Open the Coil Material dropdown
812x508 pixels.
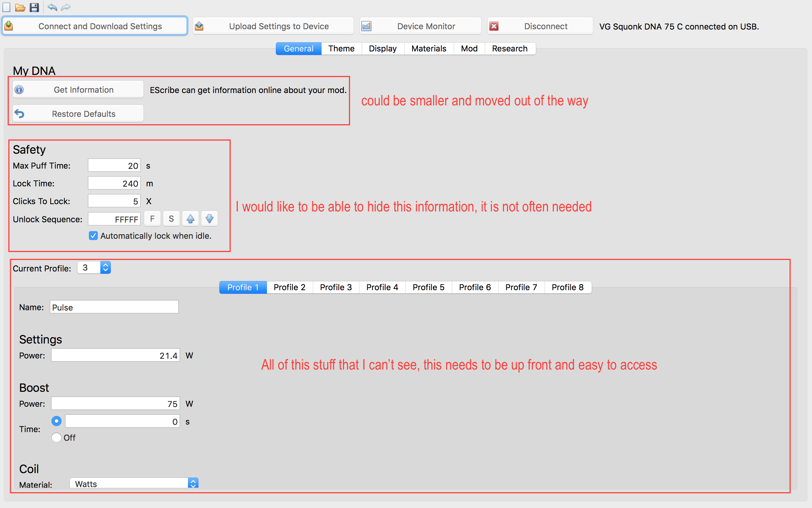point(134,484)
